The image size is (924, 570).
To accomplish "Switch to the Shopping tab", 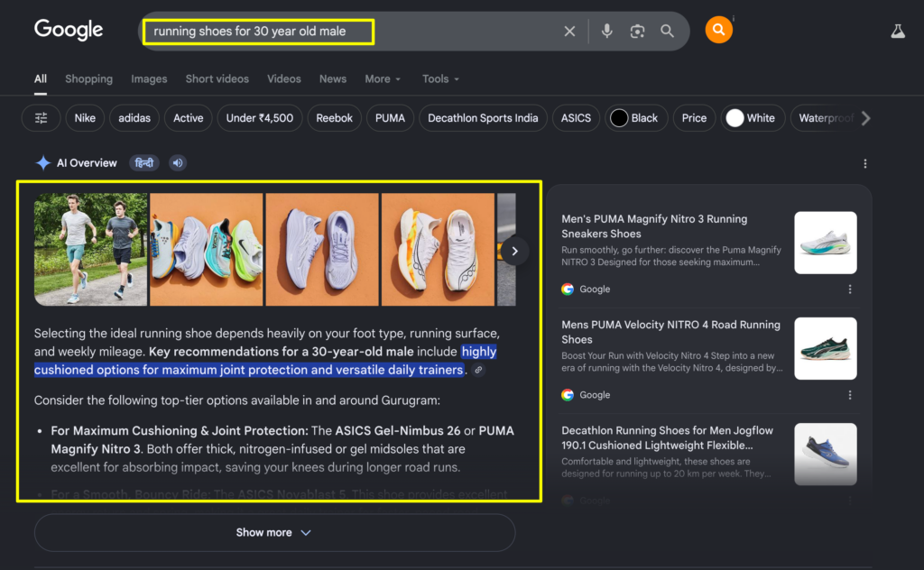I will [x=89, y=78].
